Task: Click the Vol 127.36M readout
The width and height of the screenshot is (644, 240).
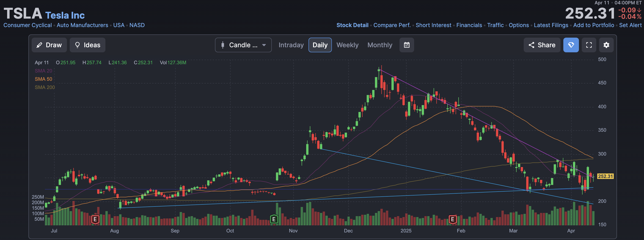Action: [x=173, y=63]
